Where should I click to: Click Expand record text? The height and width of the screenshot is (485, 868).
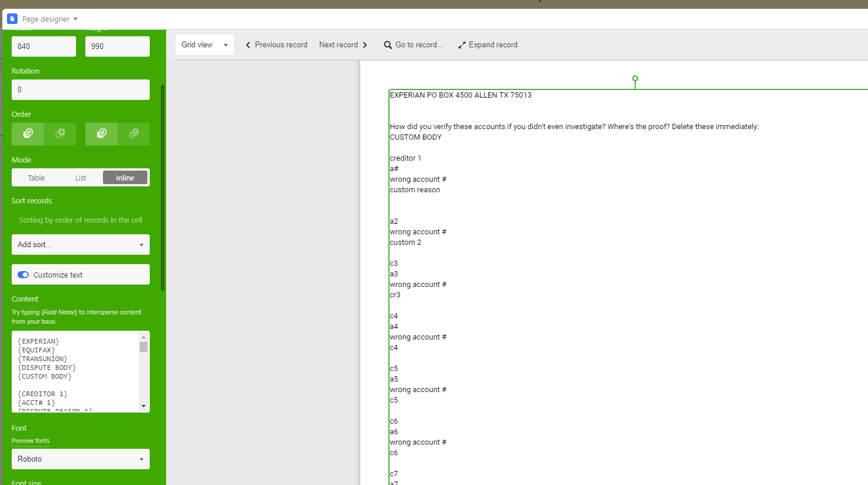coord(493,45)
